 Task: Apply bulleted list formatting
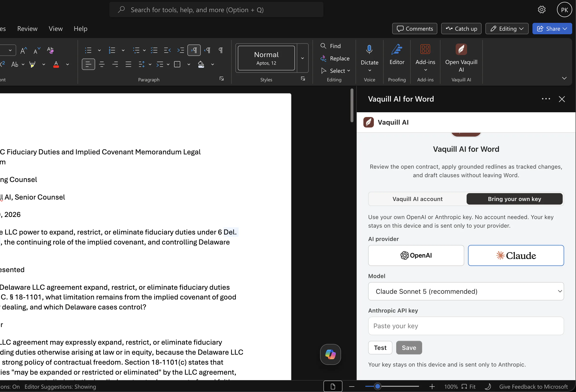[x=88, y=50]
